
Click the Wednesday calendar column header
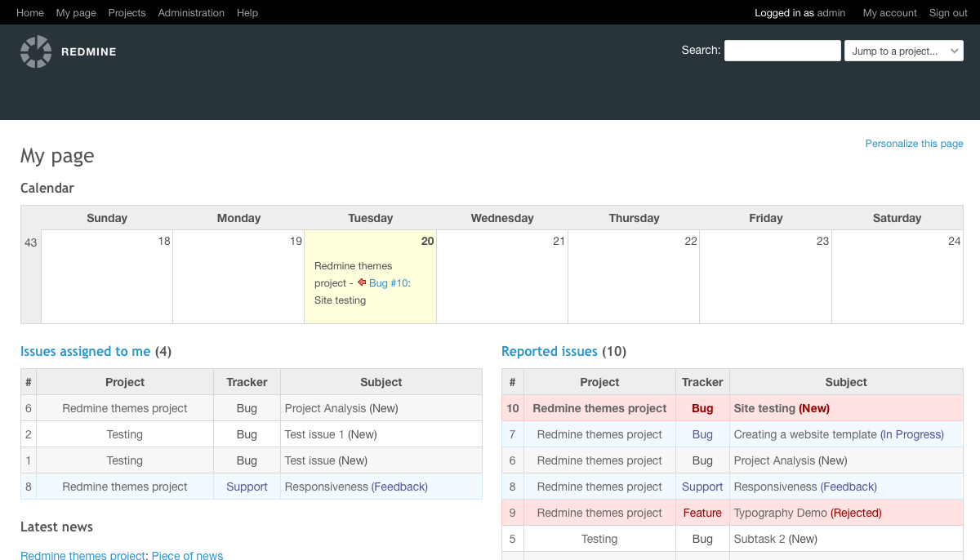[x=502, y=218]
